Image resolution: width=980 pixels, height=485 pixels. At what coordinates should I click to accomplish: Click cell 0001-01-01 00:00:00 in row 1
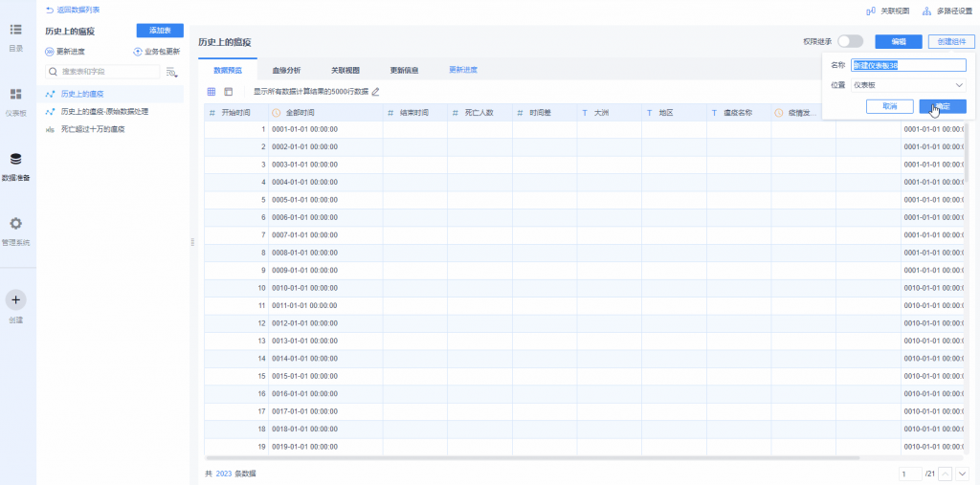[325, 129]
